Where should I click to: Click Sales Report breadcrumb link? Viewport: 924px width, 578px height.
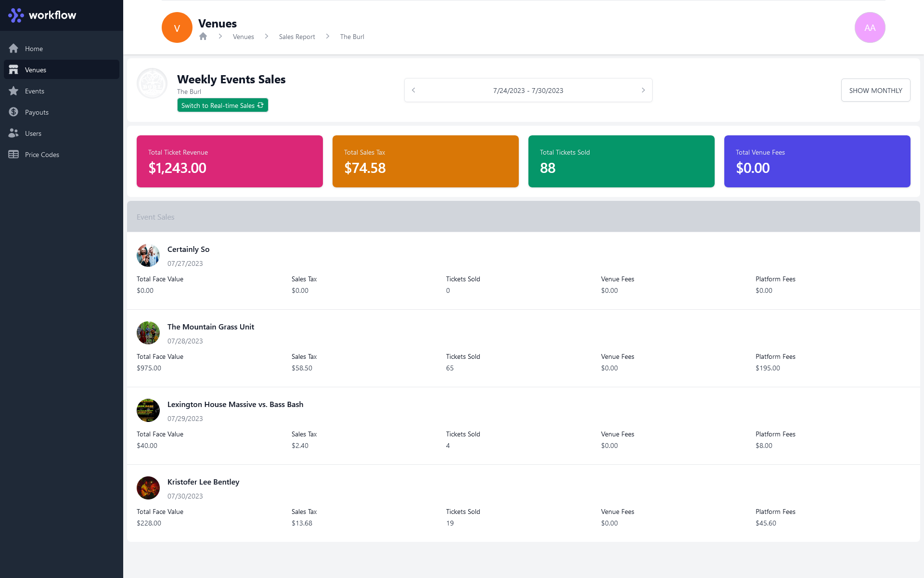tap(297, 37)
